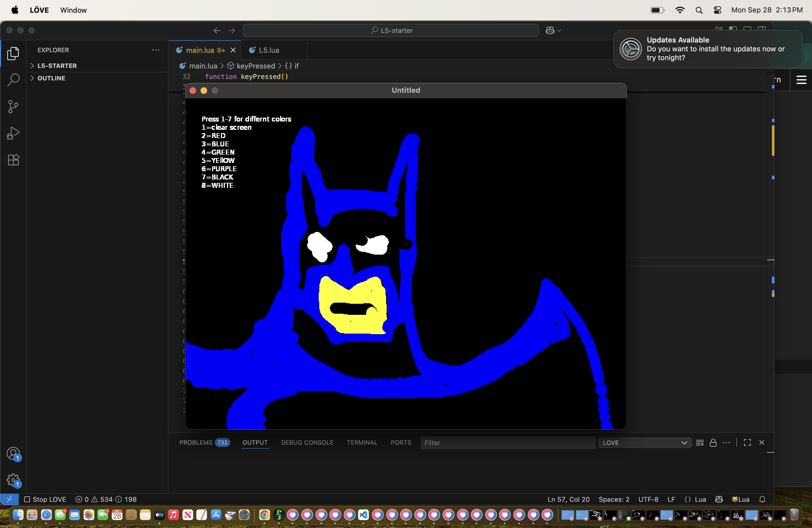
Task: Toggle output scroll lock
Action: click(x=713, y=442)
